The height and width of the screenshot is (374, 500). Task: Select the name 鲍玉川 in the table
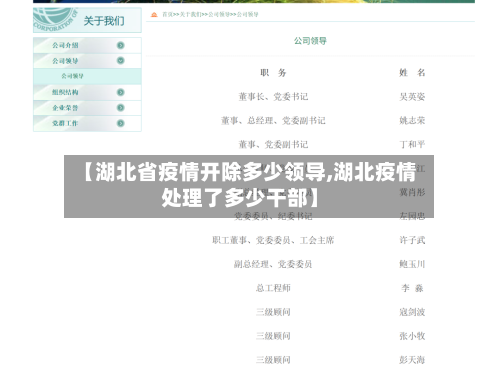tap(412, 264)
